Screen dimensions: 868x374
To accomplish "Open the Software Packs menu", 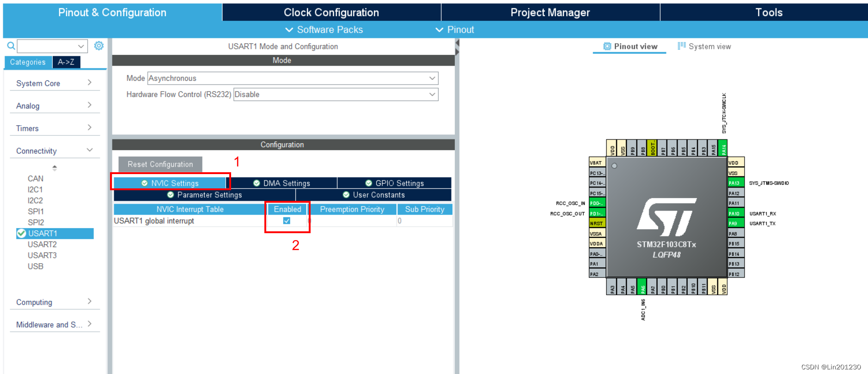I will [324, 30].
